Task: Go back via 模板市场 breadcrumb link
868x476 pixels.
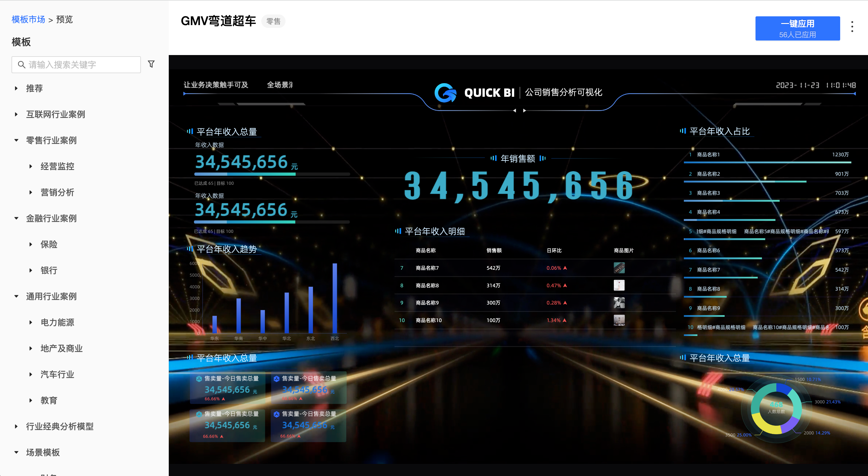Action: point(28,20)
